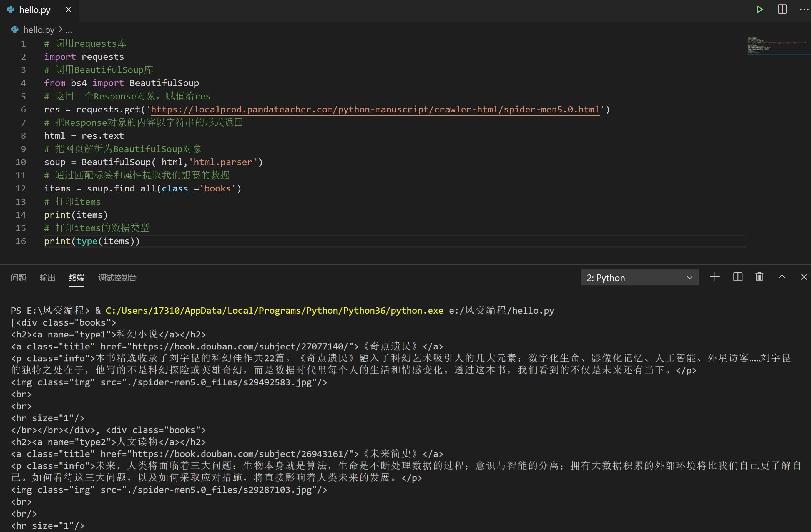Image resolution: width=811 pixels, height=532 pixels.
Task: Click the comment '# 调用requests库'
Action: [85, 44]
